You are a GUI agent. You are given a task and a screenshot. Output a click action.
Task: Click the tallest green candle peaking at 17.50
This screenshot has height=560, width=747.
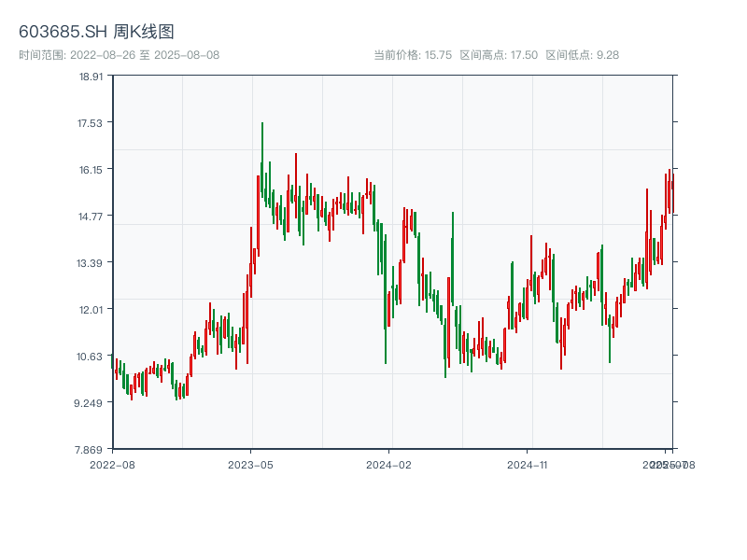click(262, 160)
